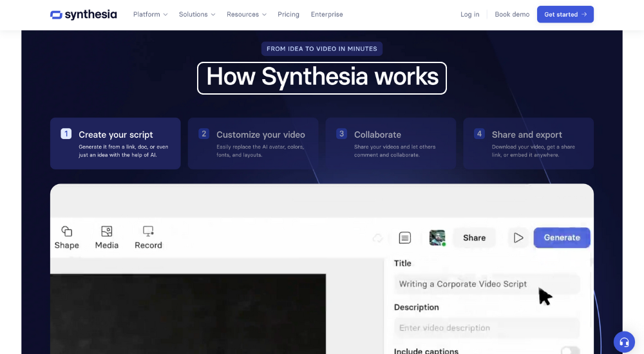
Task: Expand the Solutions dropdown menu
Action: tap(197, 14)
